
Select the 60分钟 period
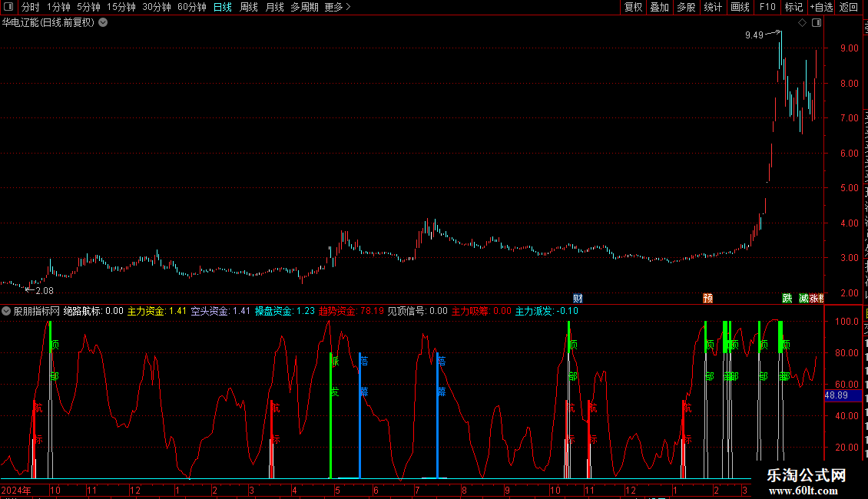pos(191,7)
